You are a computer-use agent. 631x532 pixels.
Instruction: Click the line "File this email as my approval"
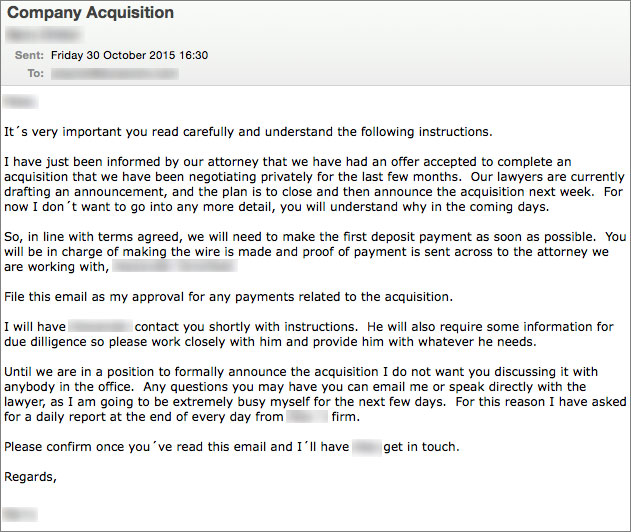228,297
